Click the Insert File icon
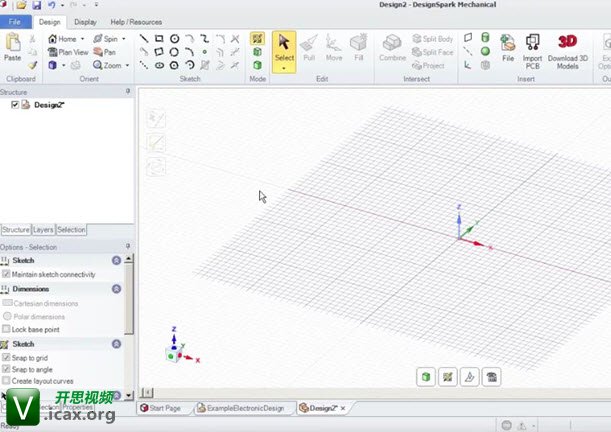Screen dimensions: 611x432 [x=508, y=48]
